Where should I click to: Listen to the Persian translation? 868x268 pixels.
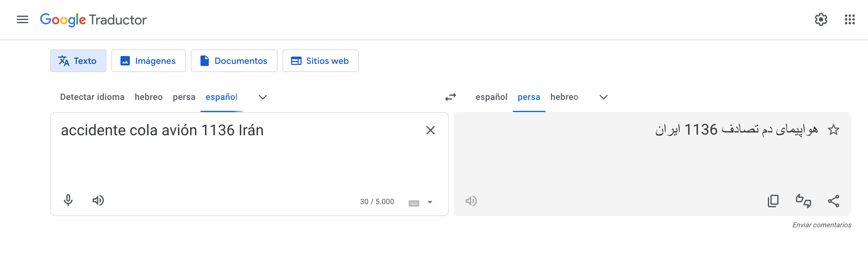tap(471, 201)
